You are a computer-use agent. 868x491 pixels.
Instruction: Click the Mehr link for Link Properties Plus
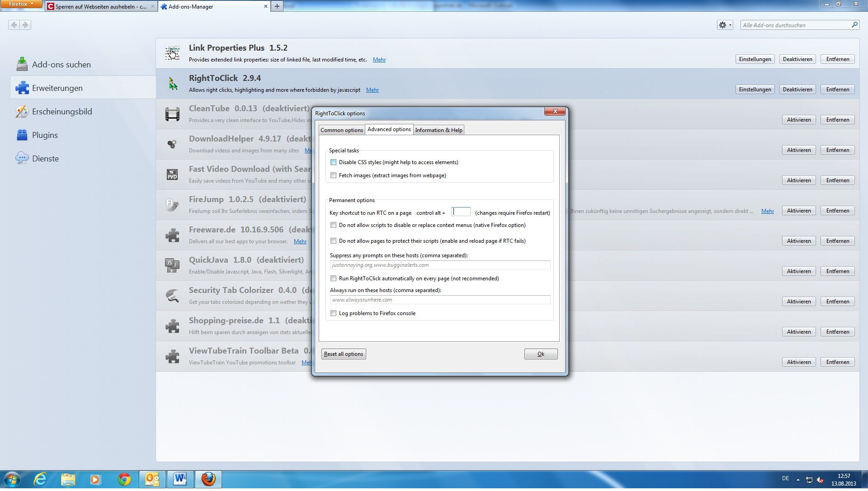pos(379,60)
